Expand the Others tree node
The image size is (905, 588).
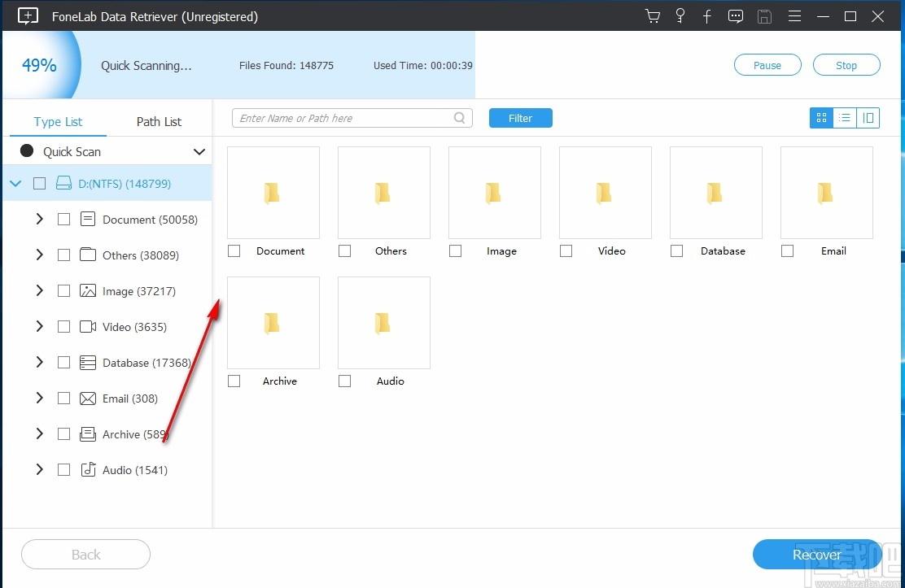coord(39,255)
